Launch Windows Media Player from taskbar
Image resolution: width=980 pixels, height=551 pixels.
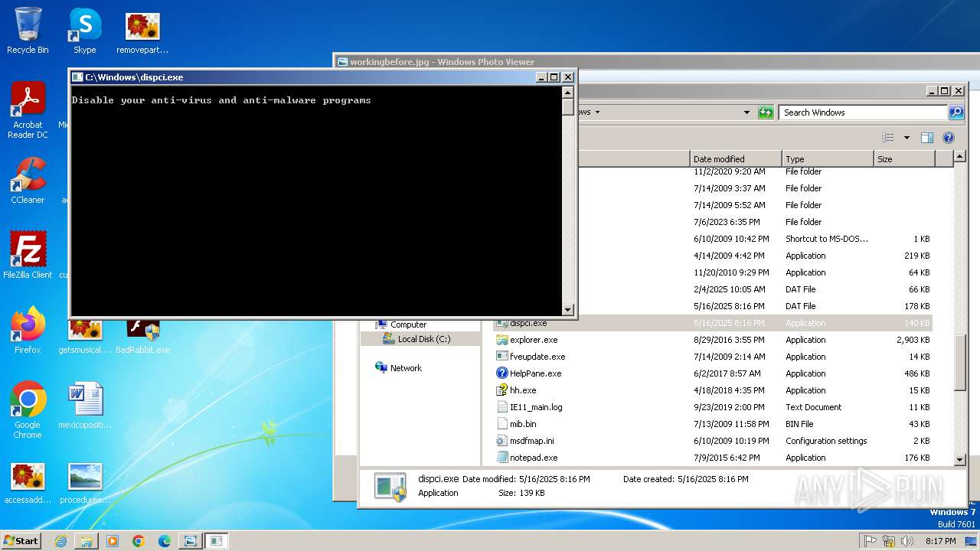coord(113,540)
